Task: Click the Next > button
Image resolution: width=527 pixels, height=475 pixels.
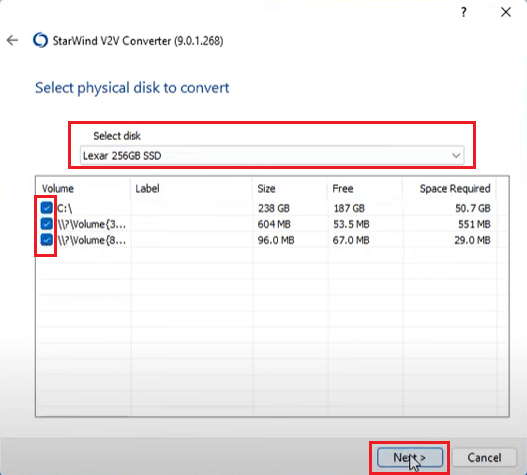Action: 410,458
